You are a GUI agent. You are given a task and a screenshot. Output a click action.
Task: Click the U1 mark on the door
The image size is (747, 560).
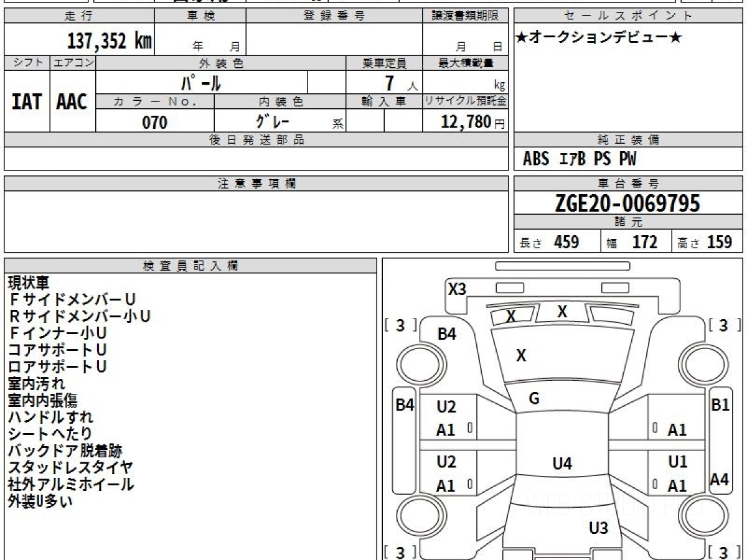(678, 462)
